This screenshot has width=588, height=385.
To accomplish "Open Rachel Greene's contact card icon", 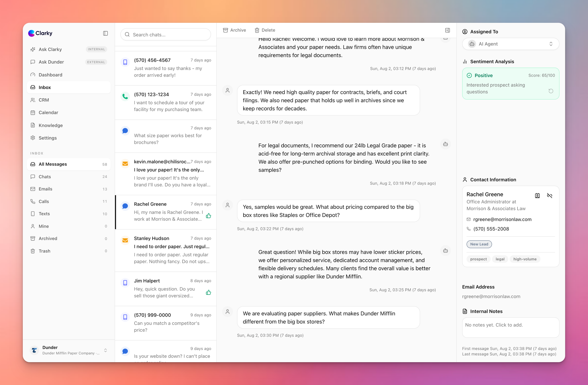I will pos(537,196).
